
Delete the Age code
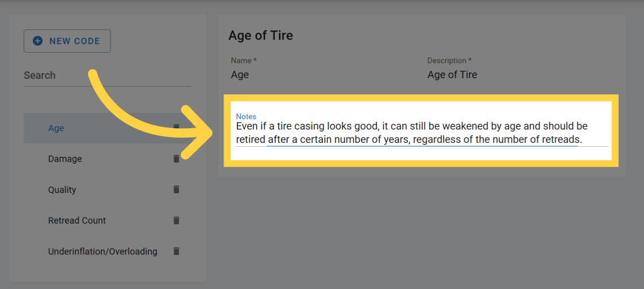176,127
